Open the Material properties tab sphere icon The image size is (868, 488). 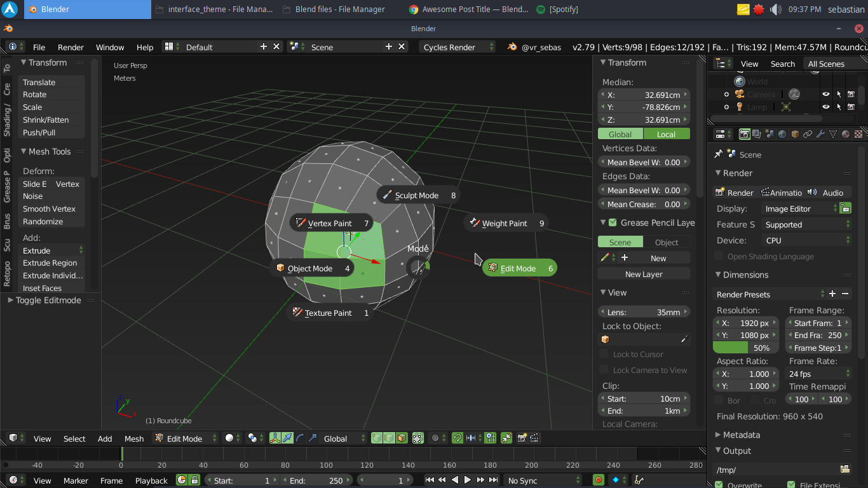(846, 134)
